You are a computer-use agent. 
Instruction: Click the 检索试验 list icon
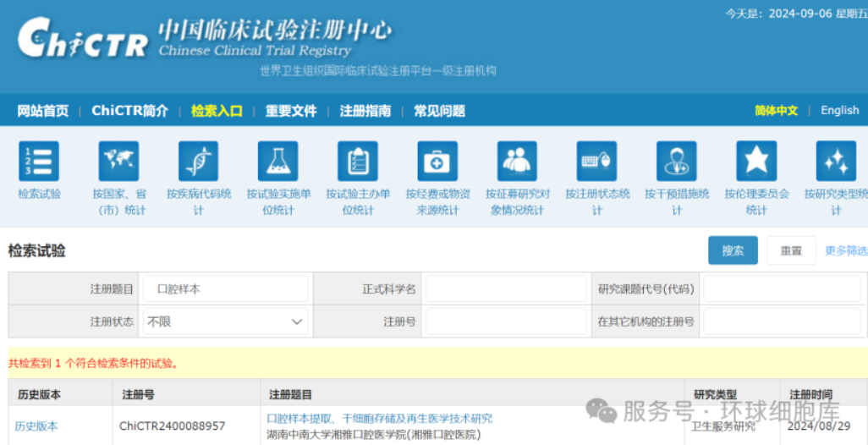pos(39,162)
